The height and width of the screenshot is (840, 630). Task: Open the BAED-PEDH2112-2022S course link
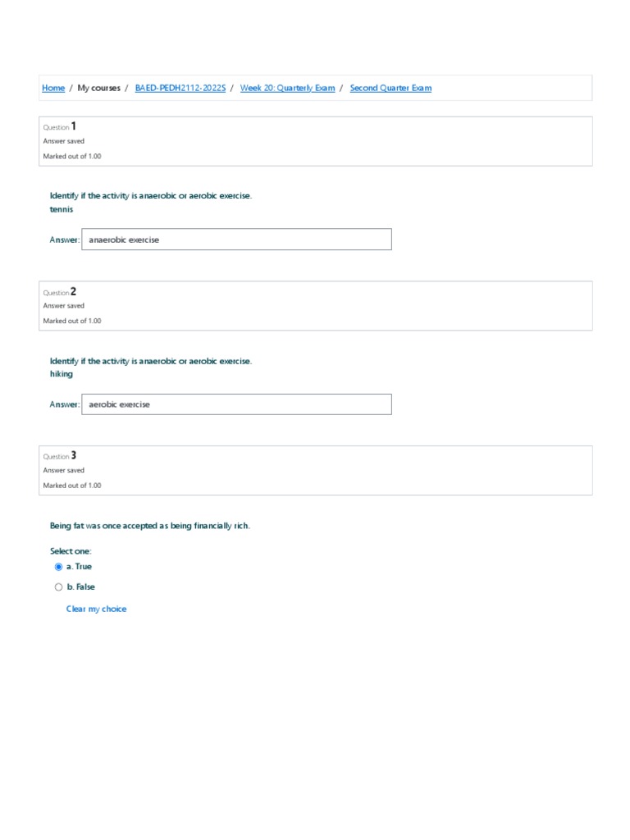(x=180, y=88)
